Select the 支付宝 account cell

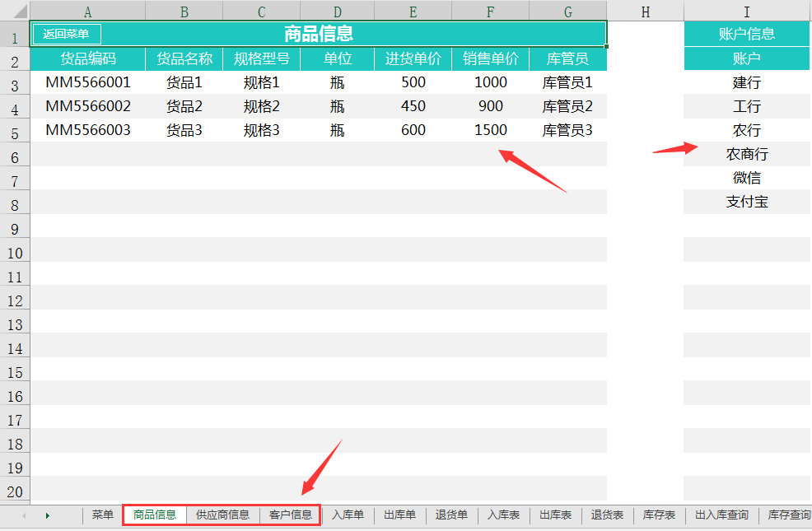(747, 202)
